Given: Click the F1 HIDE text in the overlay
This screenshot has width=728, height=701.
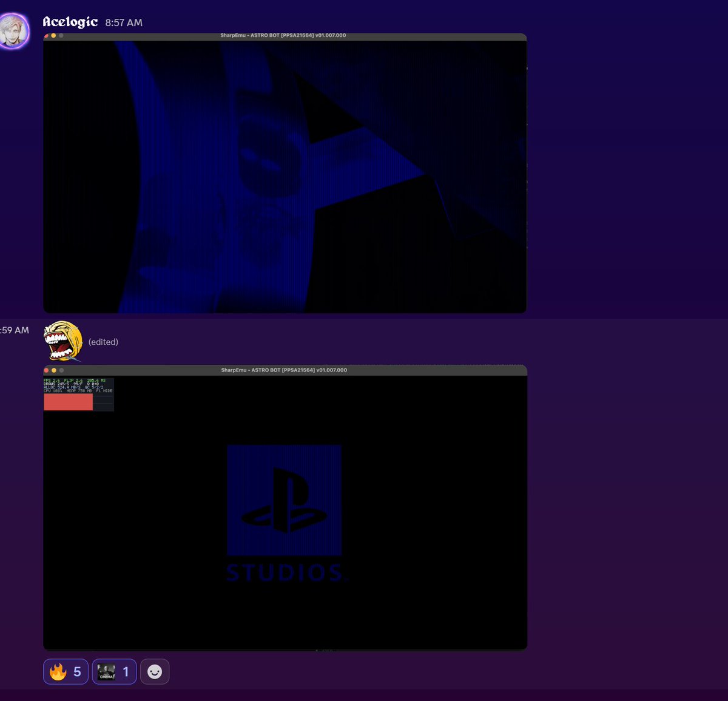Looking at the screenshot, I should pos(104,391).
